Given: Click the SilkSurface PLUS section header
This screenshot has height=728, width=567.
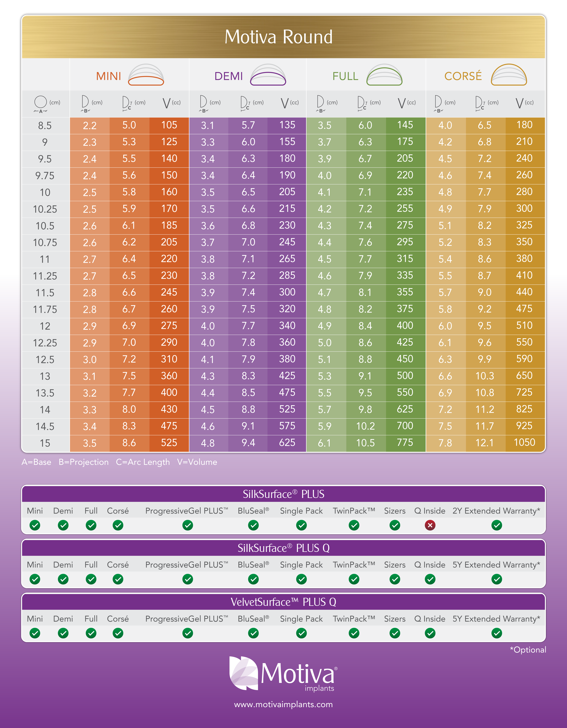Looking at the screenshot, I should click(284, 494).
